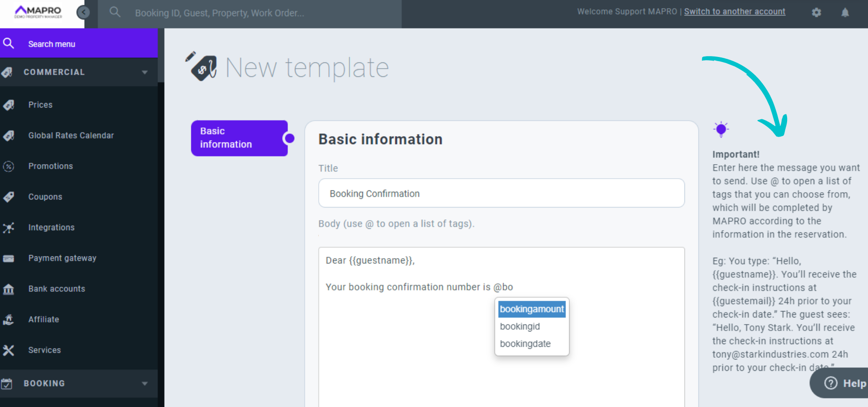Click the Basic information step indicator dot
This screenshot has height=407, width=868.
pyautogui.click(x=290, y=138)
